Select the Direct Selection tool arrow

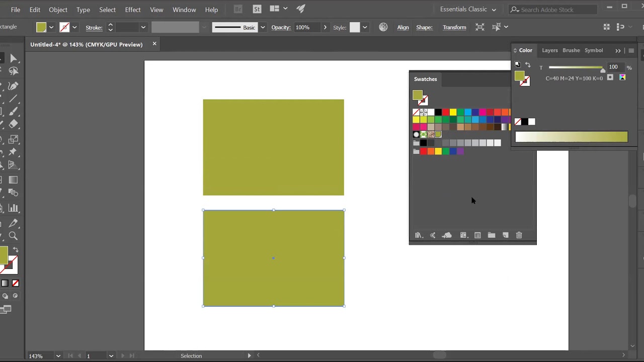click(14, 58)
